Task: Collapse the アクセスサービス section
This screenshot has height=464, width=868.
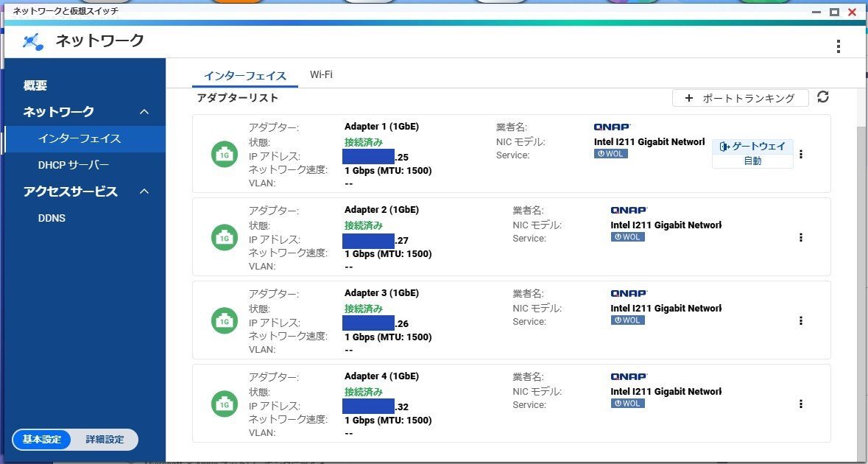Action: tap(145, 191)
